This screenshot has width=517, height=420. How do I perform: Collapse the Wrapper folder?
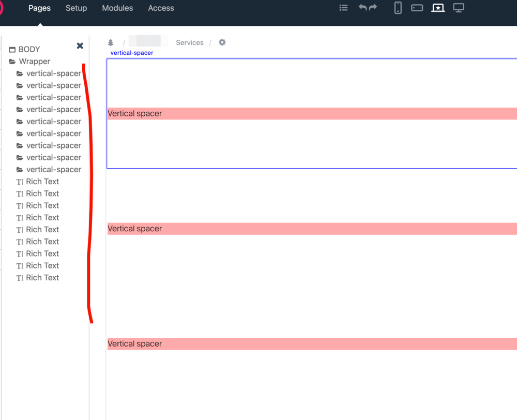[x=12, y=62]
